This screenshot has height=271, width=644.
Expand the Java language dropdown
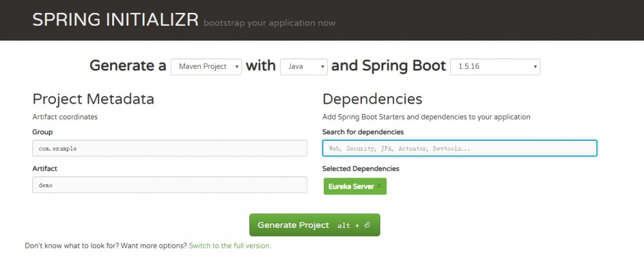click(303, 66)
